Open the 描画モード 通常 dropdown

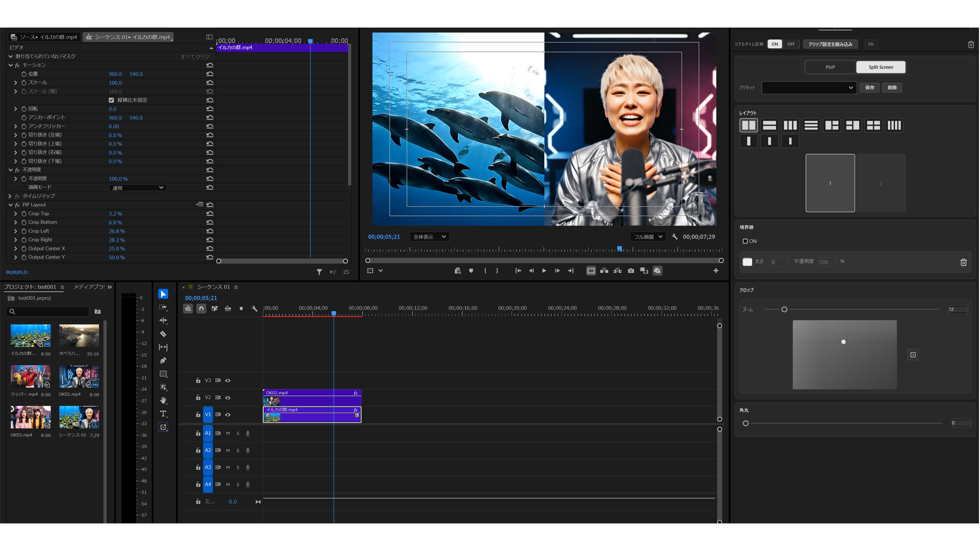138,188
